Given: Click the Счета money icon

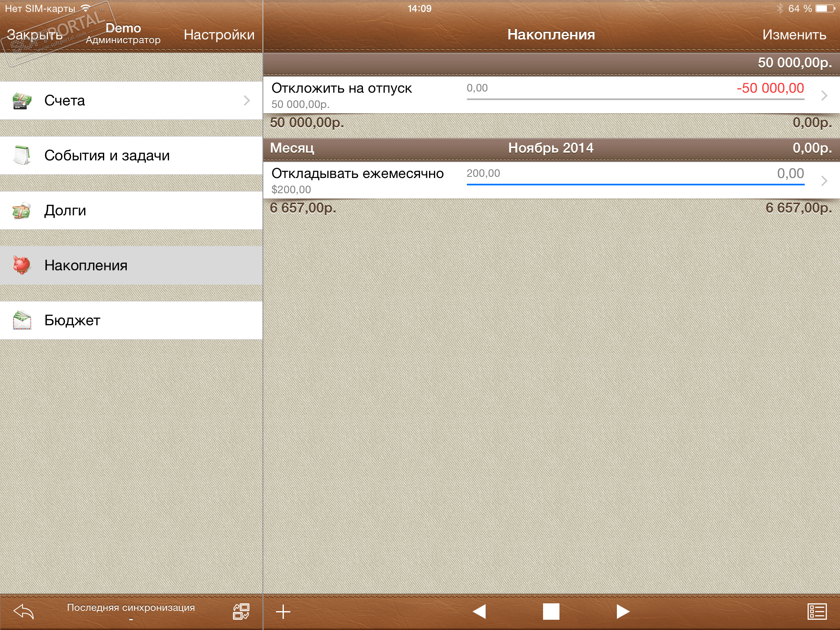Looking at the screenshot, I should [22, 101].
